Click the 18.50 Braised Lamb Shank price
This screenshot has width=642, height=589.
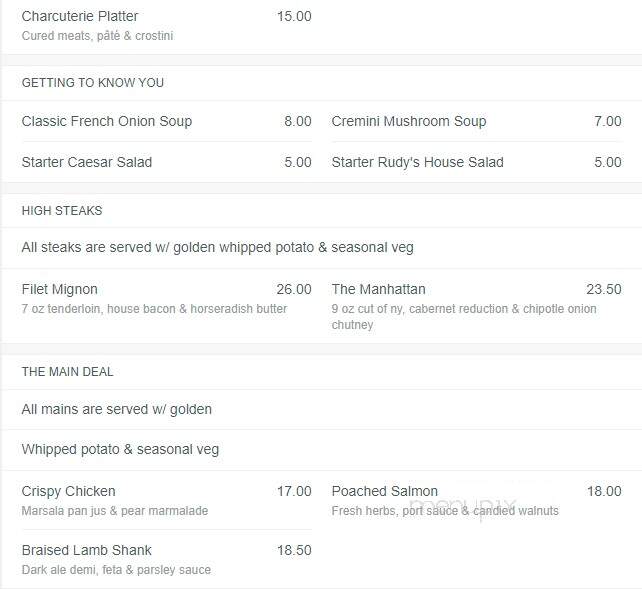294,550
